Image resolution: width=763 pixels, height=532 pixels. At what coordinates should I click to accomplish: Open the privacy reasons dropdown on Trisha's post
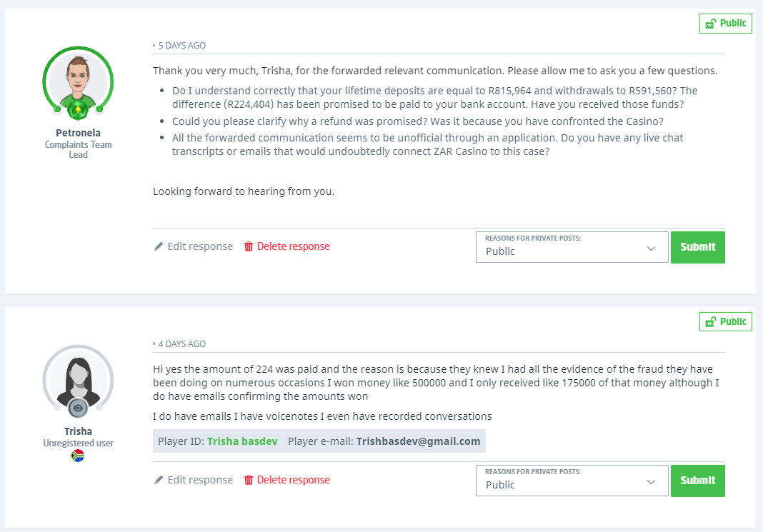pyautogui.click(x=572, y=481)
